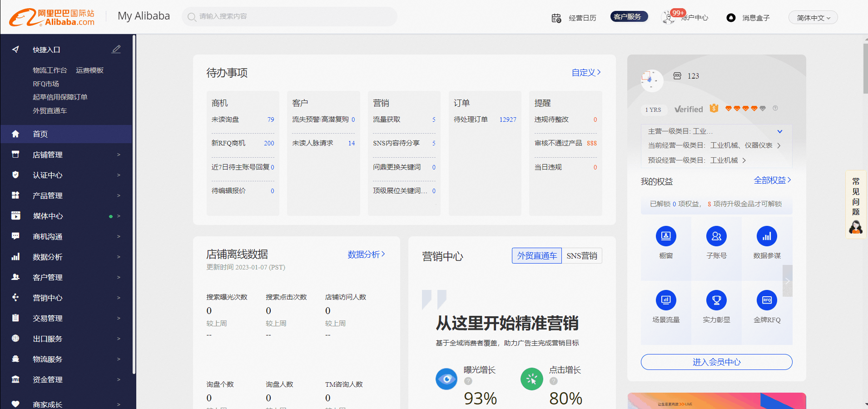Expand the 产品管理 sidebar menu
Screen dimensions: 868x409
click(66, 195)
